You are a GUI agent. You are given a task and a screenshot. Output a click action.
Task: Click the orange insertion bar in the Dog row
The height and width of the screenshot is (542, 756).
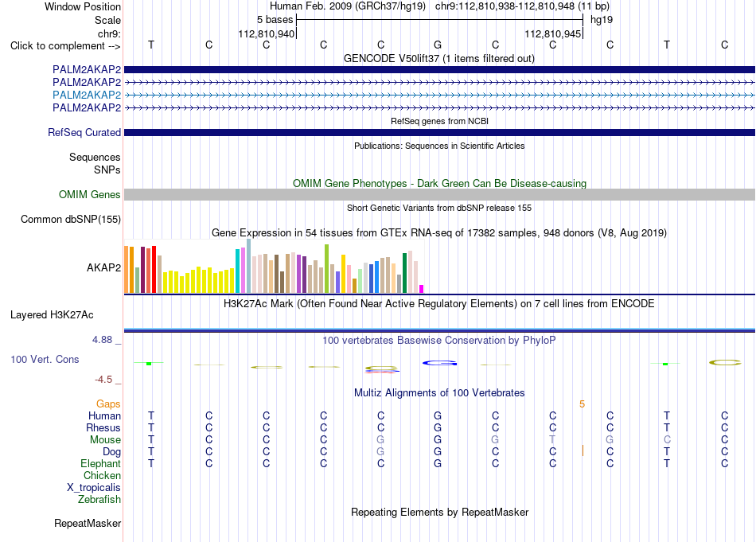(583, 450)
